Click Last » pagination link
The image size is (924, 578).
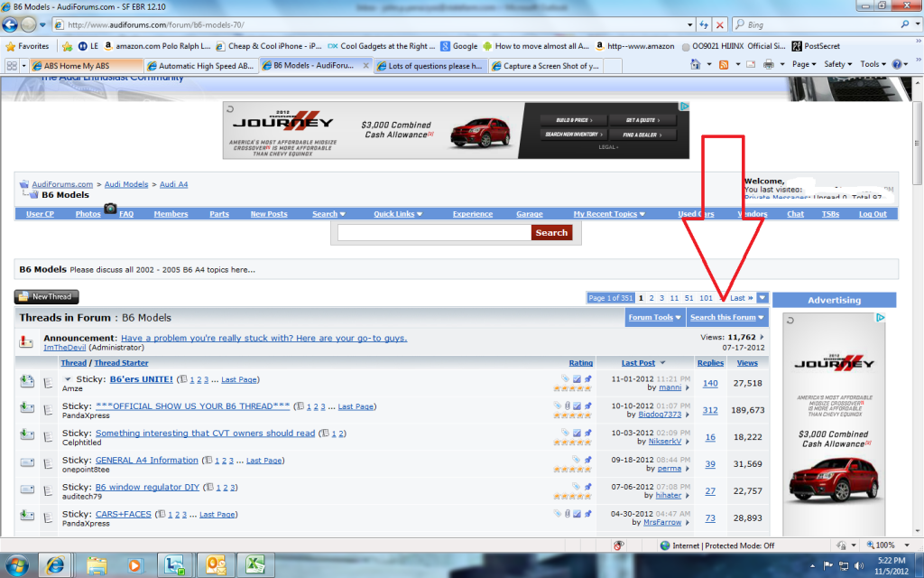(x=742, y=298)
